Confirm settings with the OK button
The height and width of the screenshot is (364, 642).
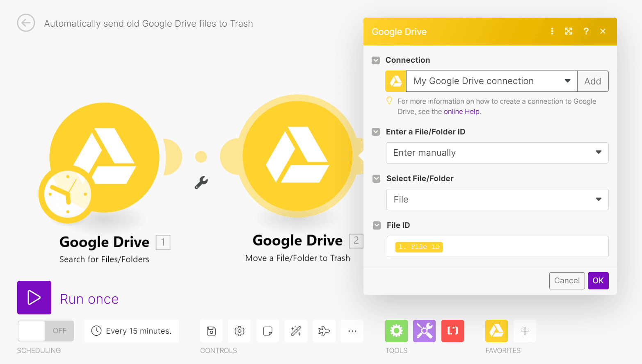[x=598, y=280]
